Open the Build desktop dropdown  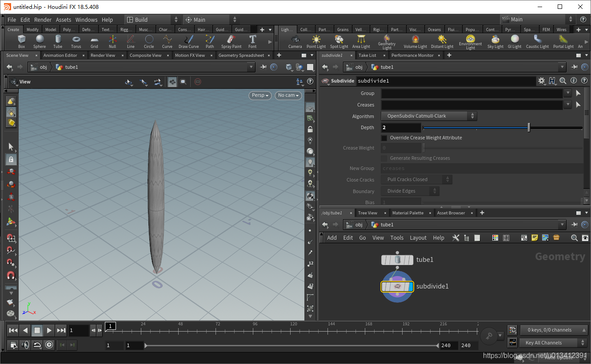coord(152,20)
